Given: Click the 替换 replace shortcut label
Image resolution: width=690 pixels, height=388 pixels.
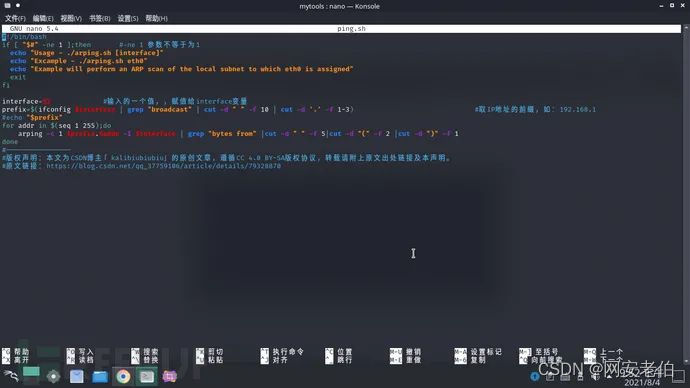Looking at the screenshot, I should tap(150, 360).
